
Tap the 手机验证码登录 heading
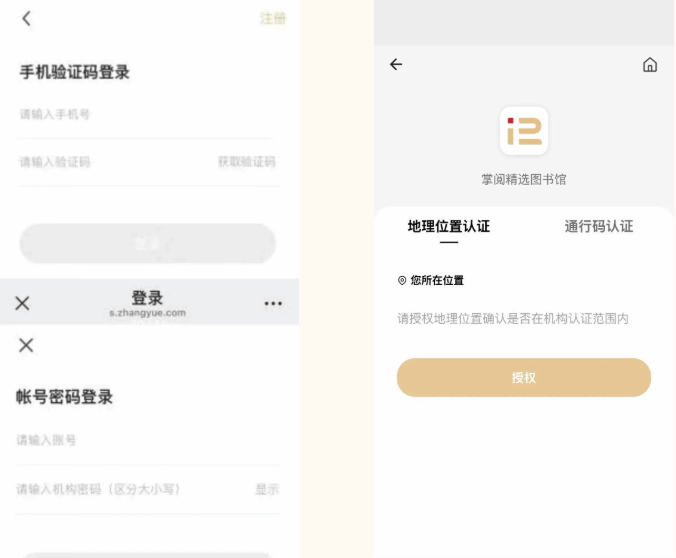pyautogui.click(x=75, y=72)
